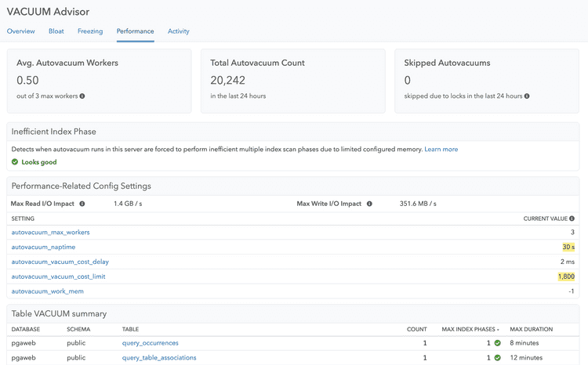Open autovacuum_vacuum_cost_limit setting link
Screen dimensions: 588x365
coord(58,276)
